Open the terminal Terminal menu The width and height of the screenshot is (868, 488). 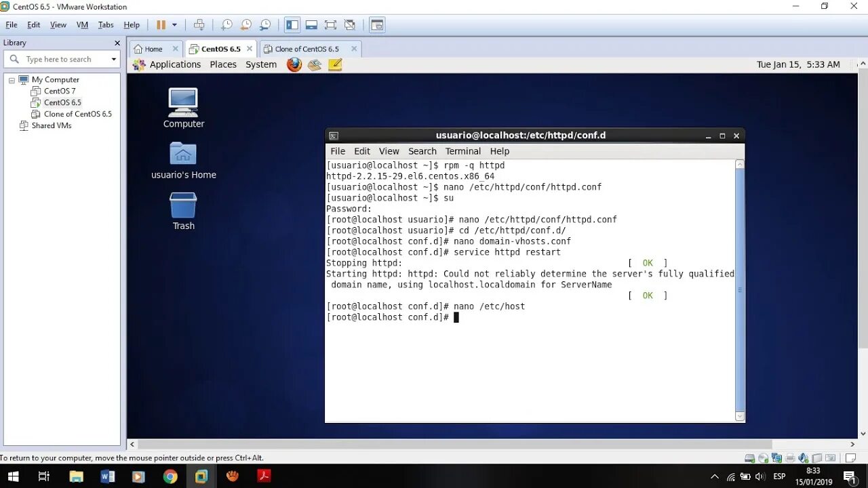pyautogui.click(x=463, y=151)
